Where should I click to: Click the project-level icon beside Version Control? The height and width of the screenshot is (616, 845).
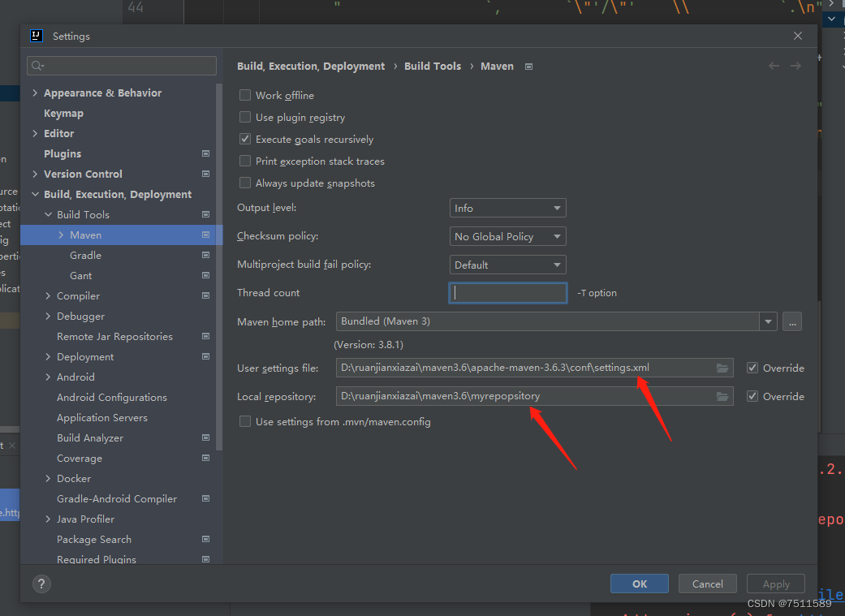pos(205,174)
